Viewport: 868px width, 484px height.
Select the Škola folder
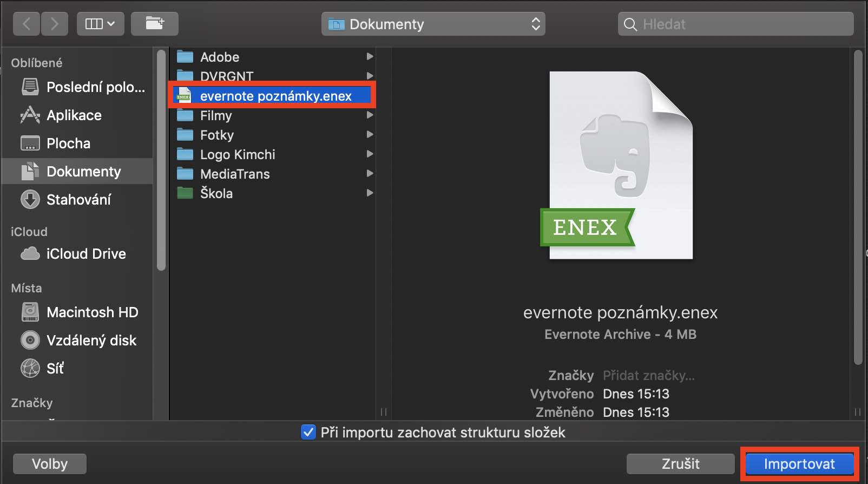pos(273,193)
